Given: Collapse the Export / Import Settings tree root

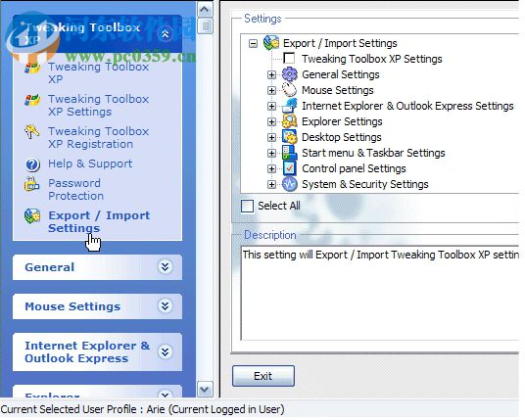Looking at the screenshot, I should tap(253, 43).
